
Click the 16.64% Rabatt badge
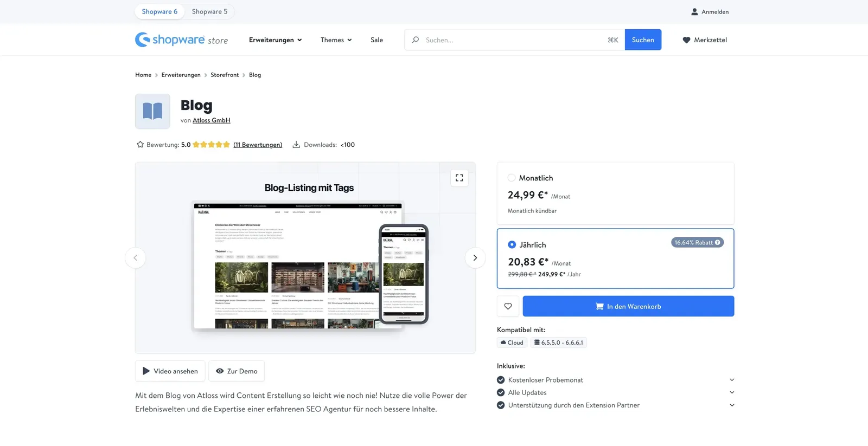tap(697, 243)
